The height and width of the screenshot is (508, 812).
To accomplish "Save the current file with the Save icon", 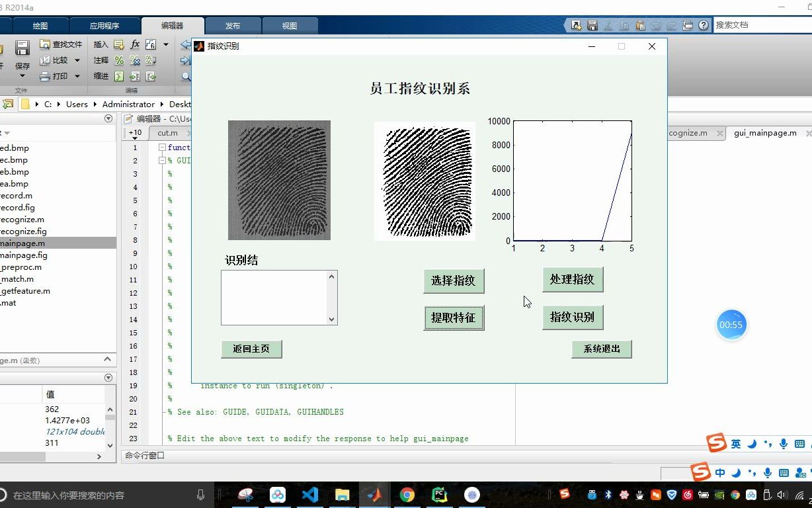I will pyautogui.click(x=22, y=48).
